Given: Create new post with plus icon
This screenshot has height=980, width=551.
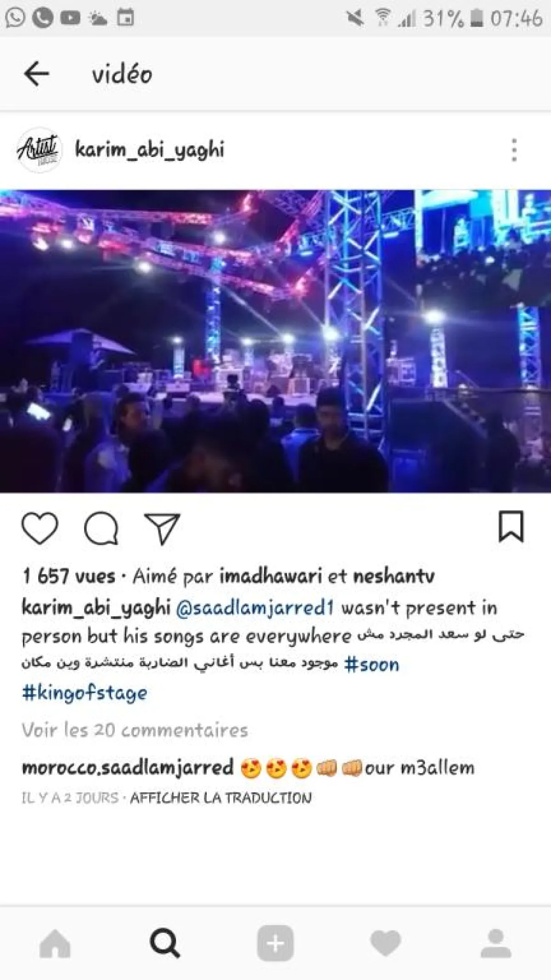Looking at the screenshot, I should 275,943.
